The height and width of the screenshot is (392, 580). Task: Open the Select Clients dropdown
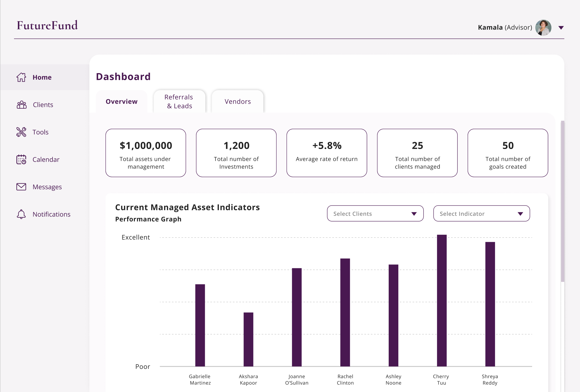[x=375, y=214]
